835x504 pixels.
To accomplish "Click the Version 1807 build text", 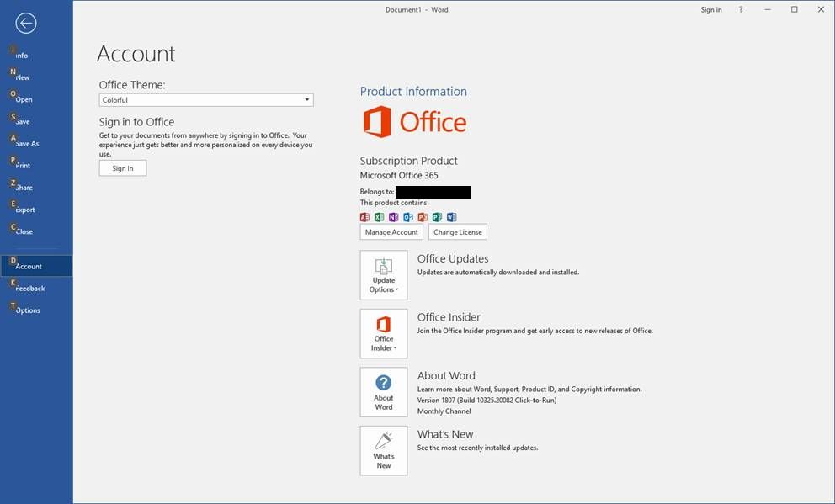I will [487, 401].
